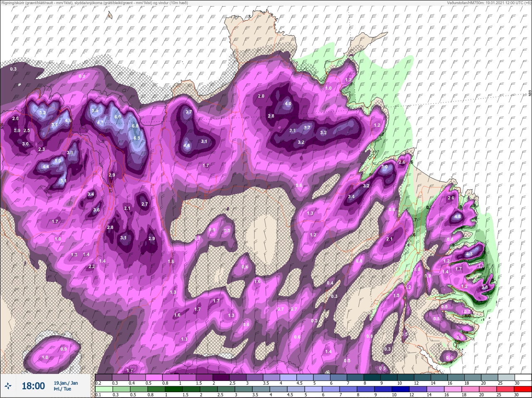This screenshot has width=532, height=398.
Task: Click the 5.4 precipitation value on the map
Action: [x=95, y=111]
